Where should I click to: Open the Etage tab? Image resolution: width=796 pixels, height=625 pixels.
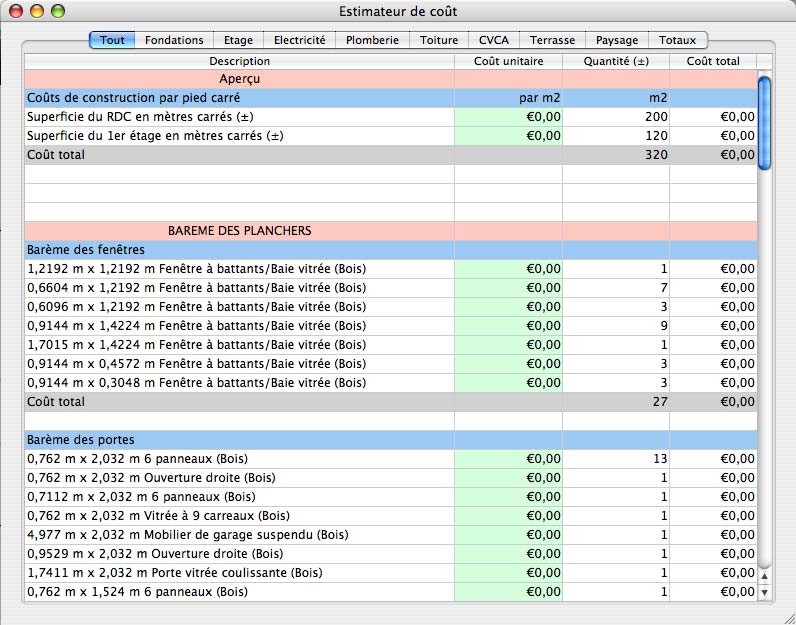tap(238, 40)
